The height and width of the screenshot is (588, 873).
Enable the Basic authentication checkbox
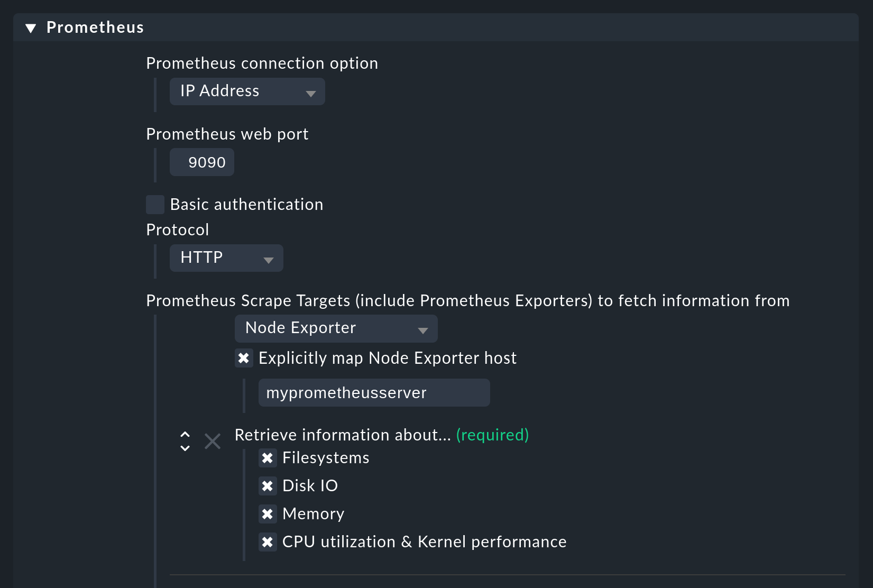click(x=155, y=204)
